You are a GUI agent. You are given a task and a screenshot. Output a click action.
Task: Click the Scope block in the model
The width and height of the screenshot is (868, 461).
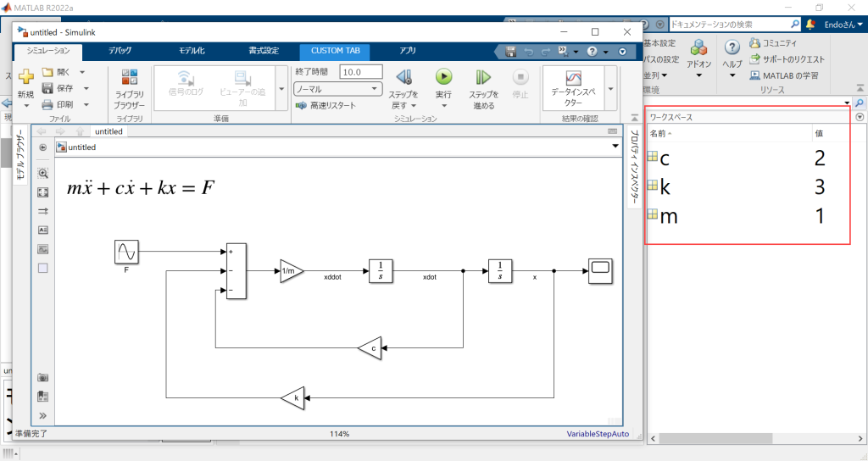pyautogui.click(x=600, y=270)
